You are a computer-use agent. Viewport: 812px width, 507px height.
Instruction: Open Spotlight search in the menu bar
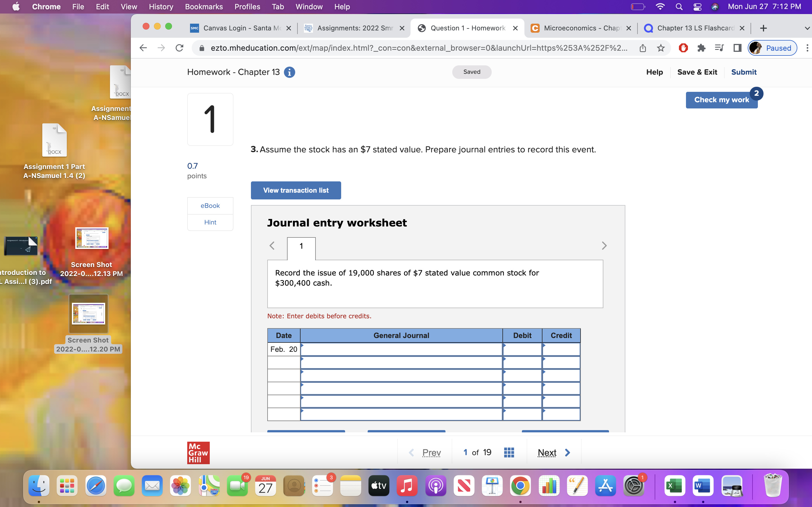pyautogui.click(x=679, y=6)
